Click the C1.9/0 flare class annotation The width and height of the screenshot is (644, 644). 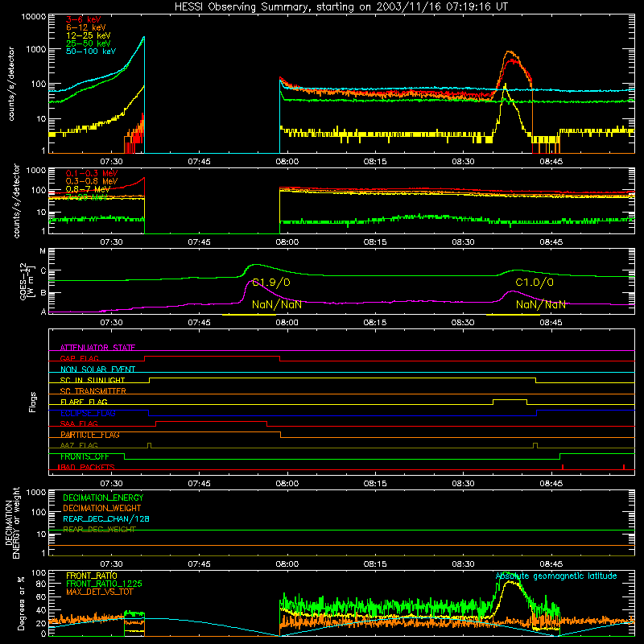coord(271,283)
